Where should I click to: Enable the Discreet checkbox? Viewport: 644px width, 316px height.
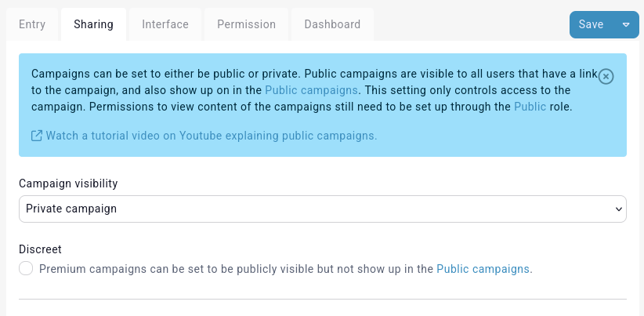tap(26, 269)
